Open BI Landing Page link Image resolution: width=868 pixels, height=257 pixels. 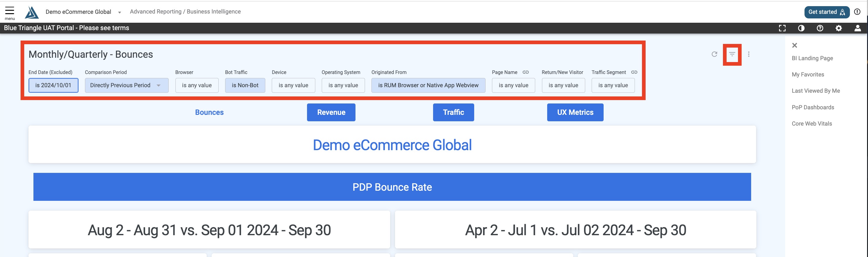coord(812,58)
